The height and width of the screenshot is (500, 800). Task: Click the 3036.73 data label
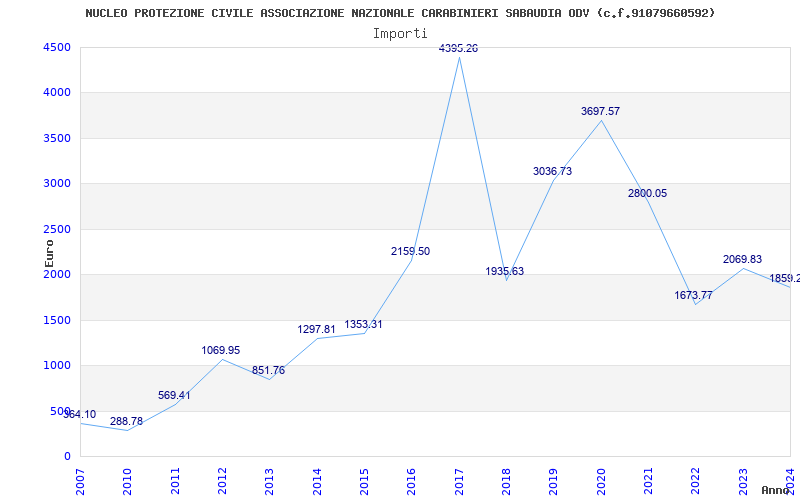coord(553,171)
